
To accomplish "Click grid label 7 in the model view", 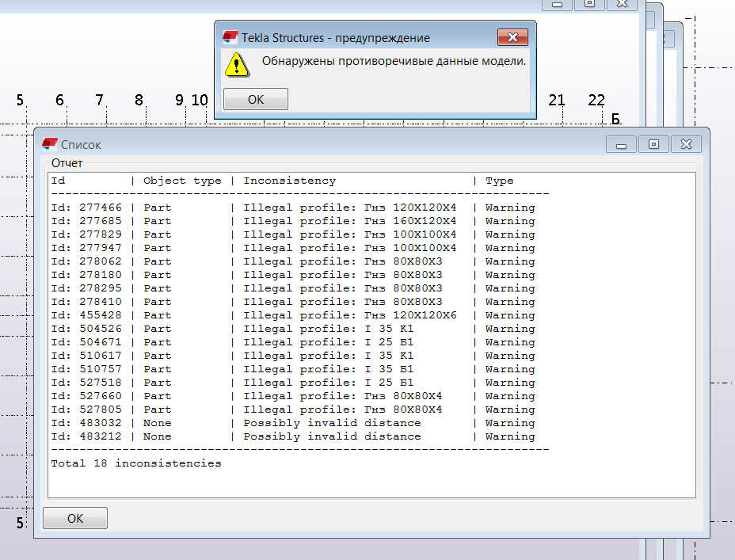I will pyautogui.click(x=99, y=100).
